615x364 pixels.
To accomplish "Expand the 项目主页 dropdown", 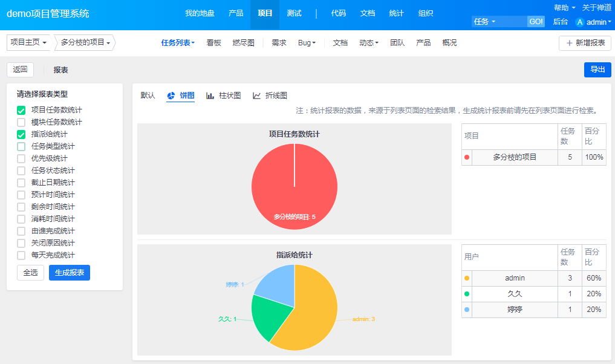I will click(x=28, y=43).
